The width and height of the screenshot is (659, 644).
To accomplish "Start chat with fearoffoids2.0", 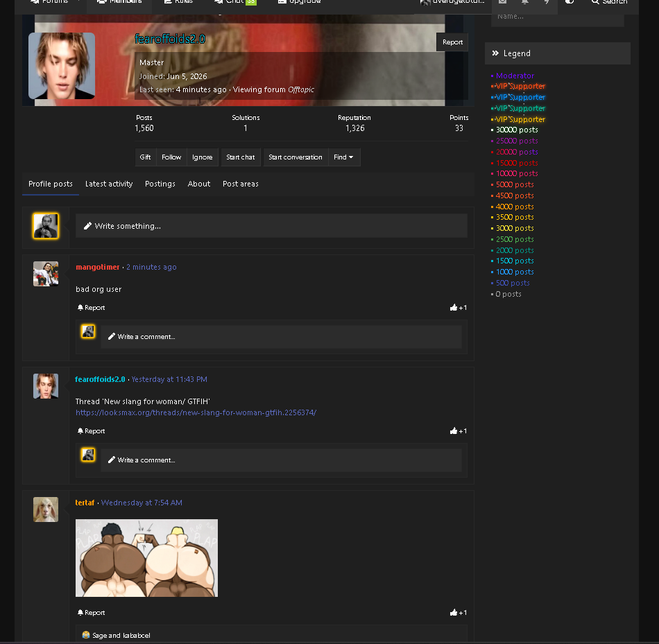I will (x=241, y=157).
